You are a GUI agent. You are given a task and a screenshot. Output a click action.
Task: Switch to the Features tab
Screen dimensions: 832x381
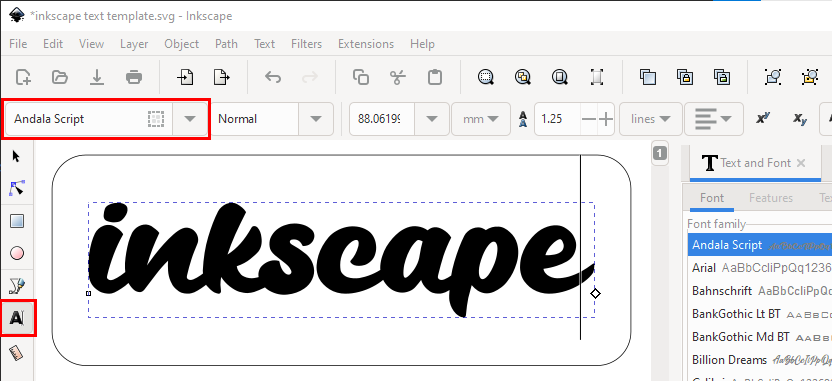click(x=770, y=198)
